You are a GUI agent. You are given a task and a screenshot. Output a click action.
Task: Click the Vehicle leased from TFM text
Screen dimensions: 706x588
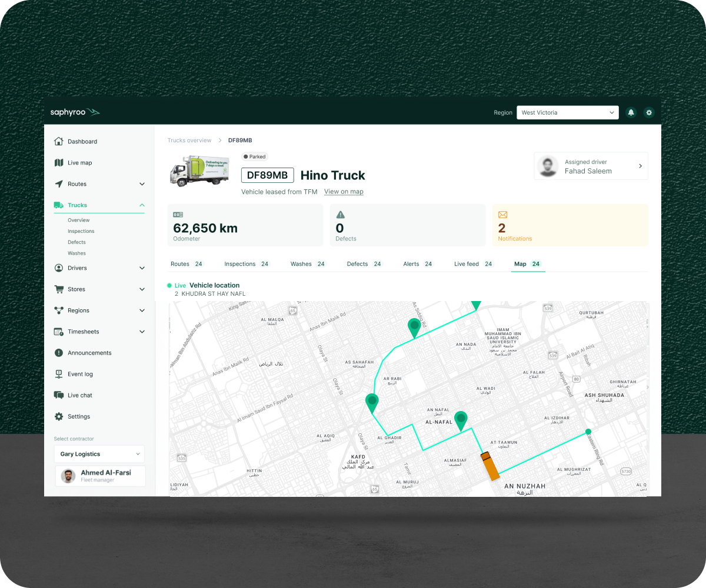coord(279,192)
